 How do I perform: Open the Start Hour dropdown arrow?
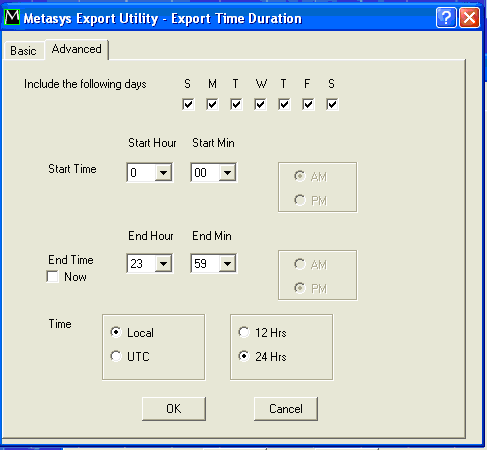163,172
